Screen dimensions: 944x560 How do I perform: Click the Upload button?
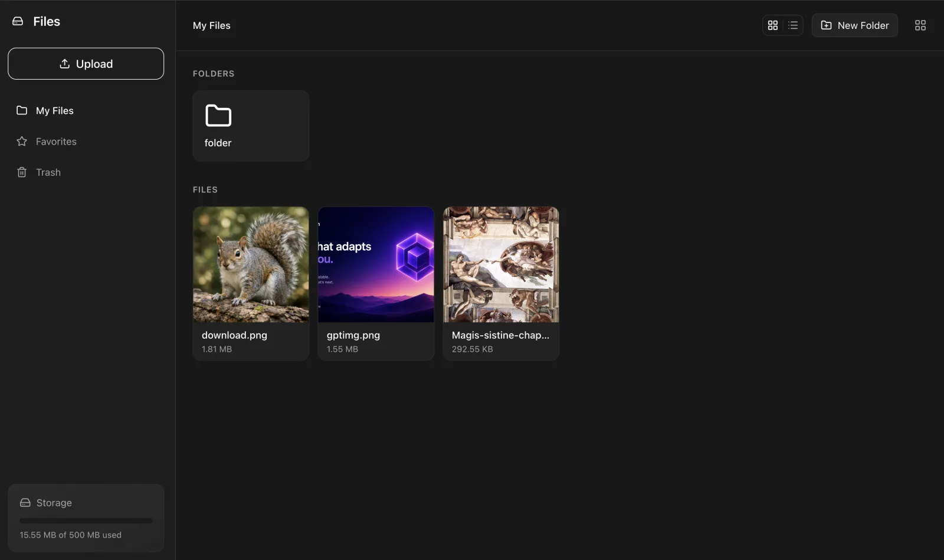pos(86,64)
